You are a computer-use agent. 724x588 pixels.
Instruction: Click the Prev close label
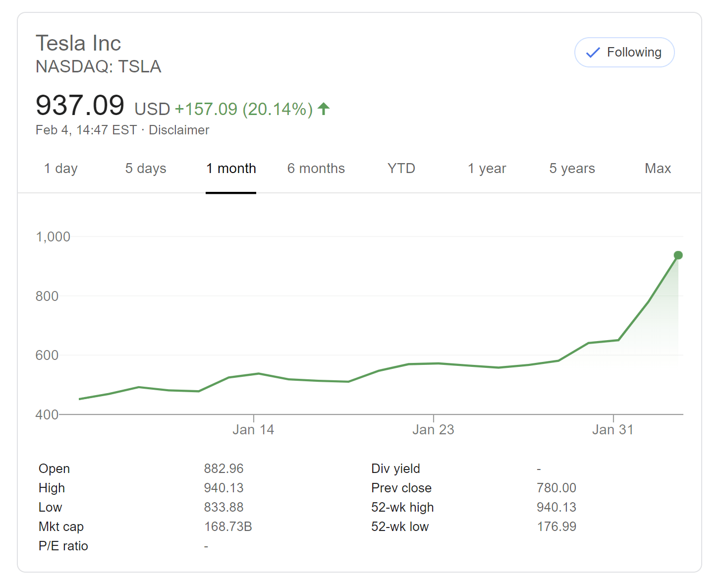(x=401, y=488)
